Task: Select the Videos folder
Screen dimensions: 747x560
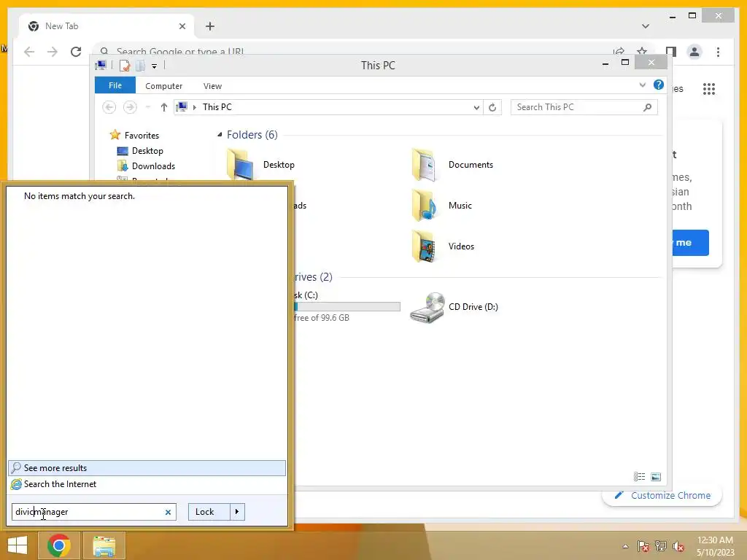Action: point(443,246)
